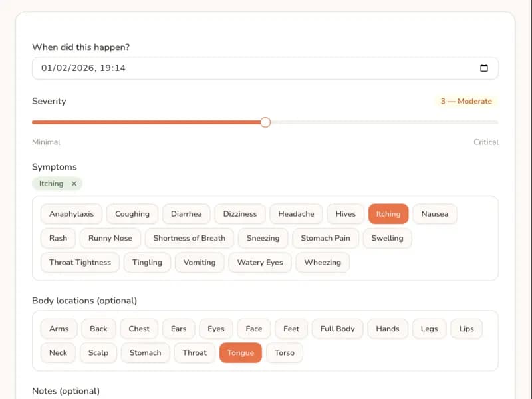532x399 pixels.
Task: Select the Watery Eyes symptom
Action: (x=259, y=262)
